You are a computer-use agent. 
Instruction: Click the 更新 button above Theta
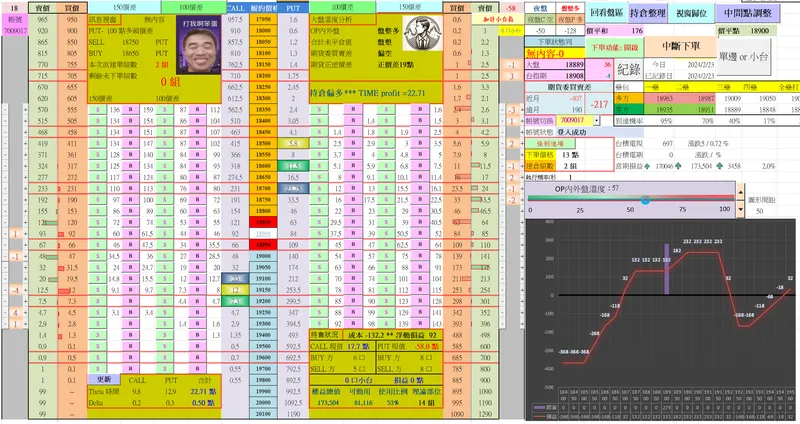point(104,379)
